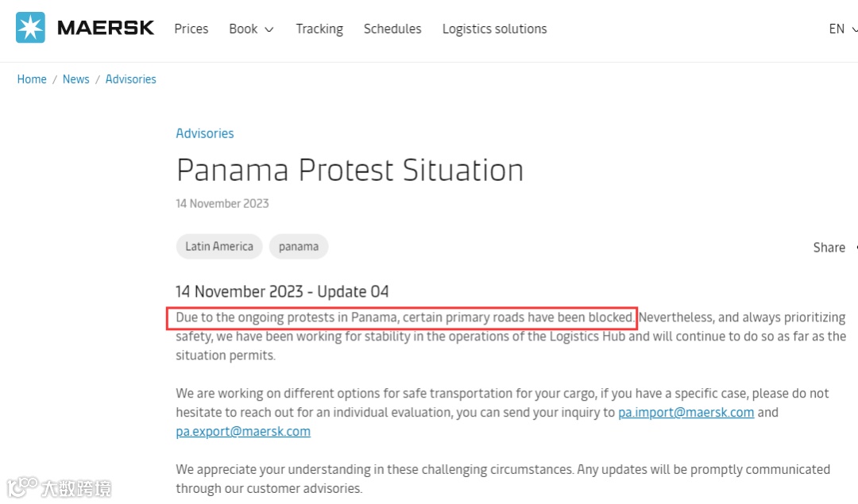Open the Prices page
The height and width of the screenshot is (504, 858).
tap(191, 29)
